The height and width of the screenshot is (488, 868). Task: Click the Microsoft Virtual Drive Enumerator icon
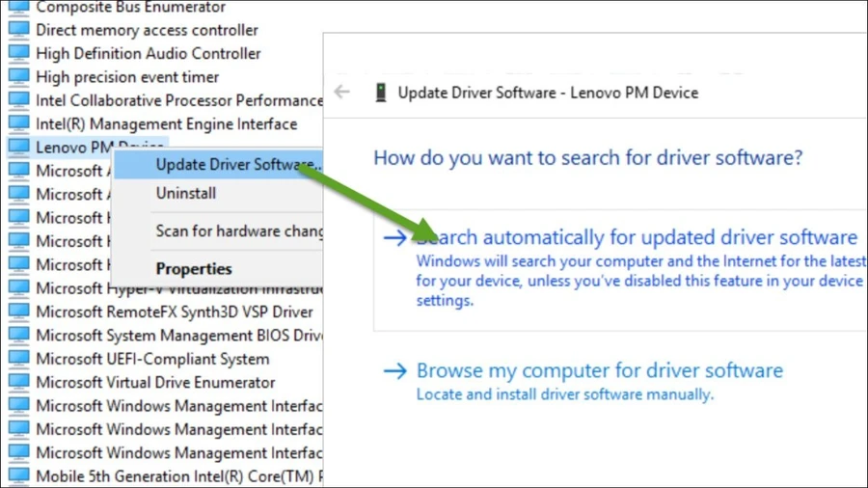[x=19, y=382]
